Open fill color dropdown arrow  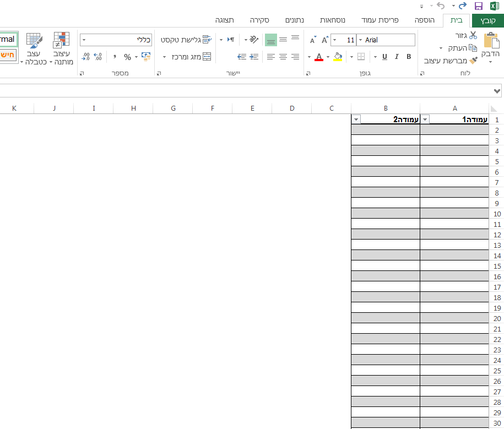click(328, 57)
